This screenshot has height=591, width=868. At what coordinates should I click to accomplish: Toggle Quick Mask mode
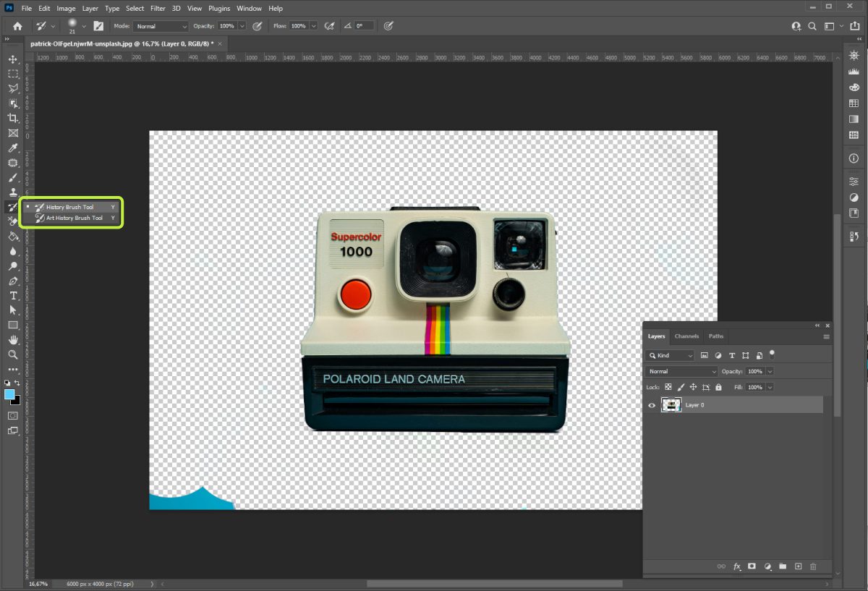click(x=13, y=415)
